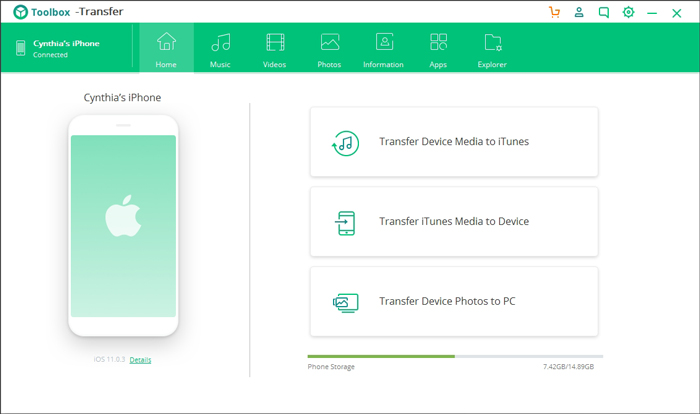Select the Home tab
The image size is (700, 414).
click(x=167, y=48)
